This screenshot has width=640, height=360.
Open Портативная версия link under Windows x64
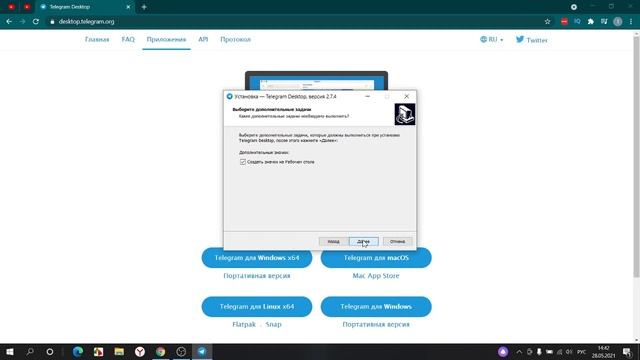pyautogui.click(x=257, y=276)
